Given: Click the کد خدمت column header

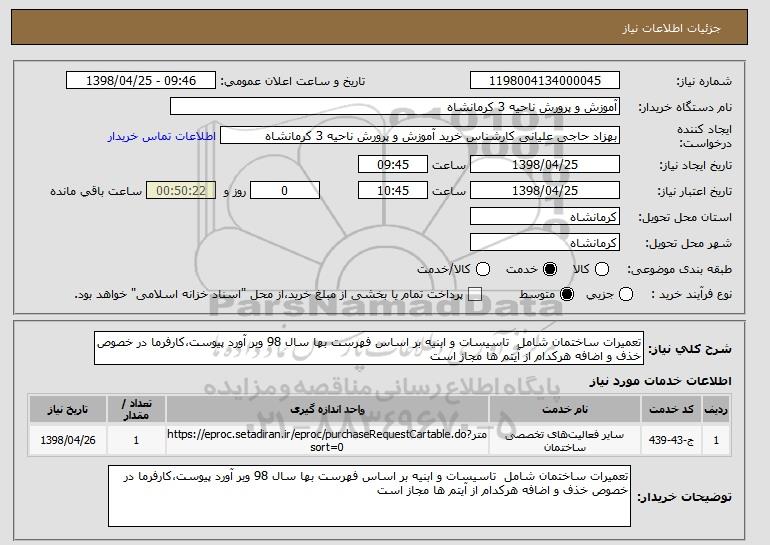Looking at the screenshot, I should tap(671, 409).
